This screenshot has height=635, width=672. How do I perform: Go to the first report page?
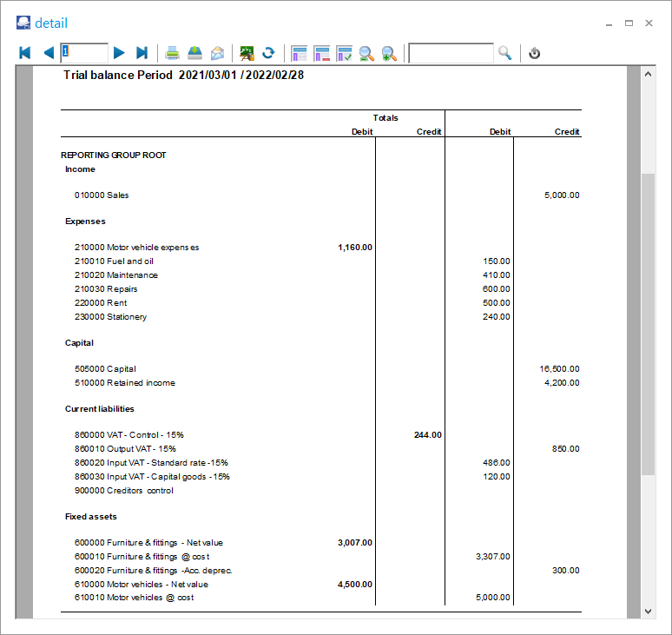click(x=25, y=53)
